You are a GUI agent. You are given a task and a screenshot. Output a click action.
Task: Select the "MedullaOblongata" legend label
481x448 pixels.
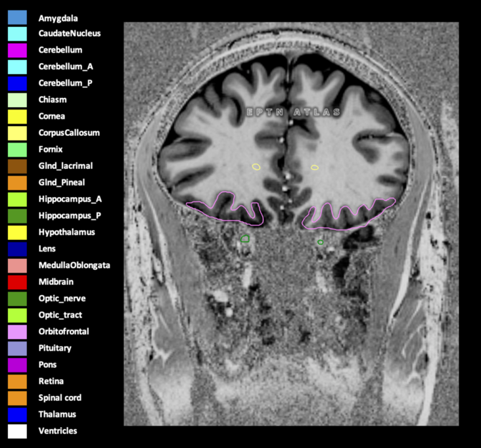tap(74, 265)
